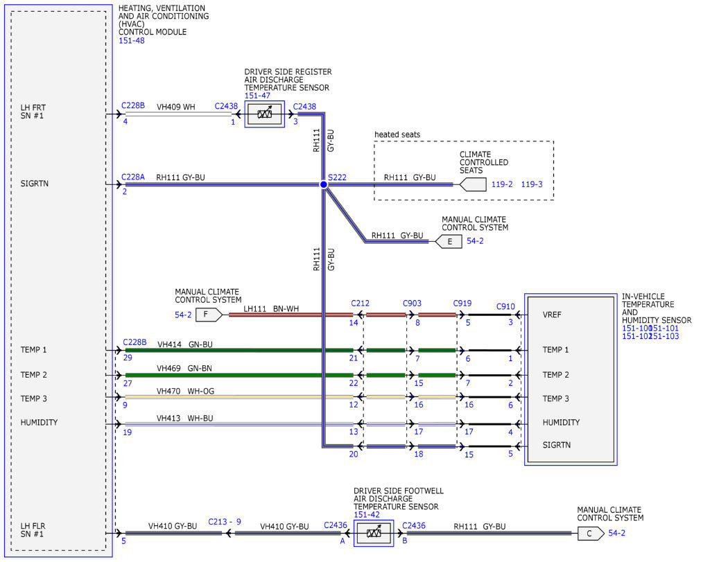Click the off-page connector F symbol
The image size is (728, 562).
(x=209, y=315)
